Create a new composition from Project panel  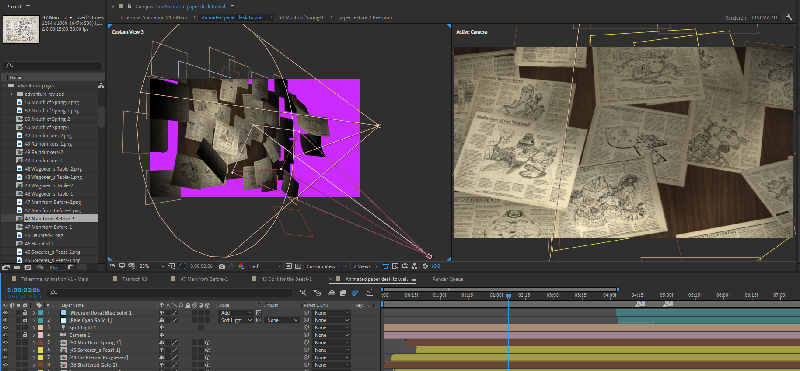click(28, 267)
